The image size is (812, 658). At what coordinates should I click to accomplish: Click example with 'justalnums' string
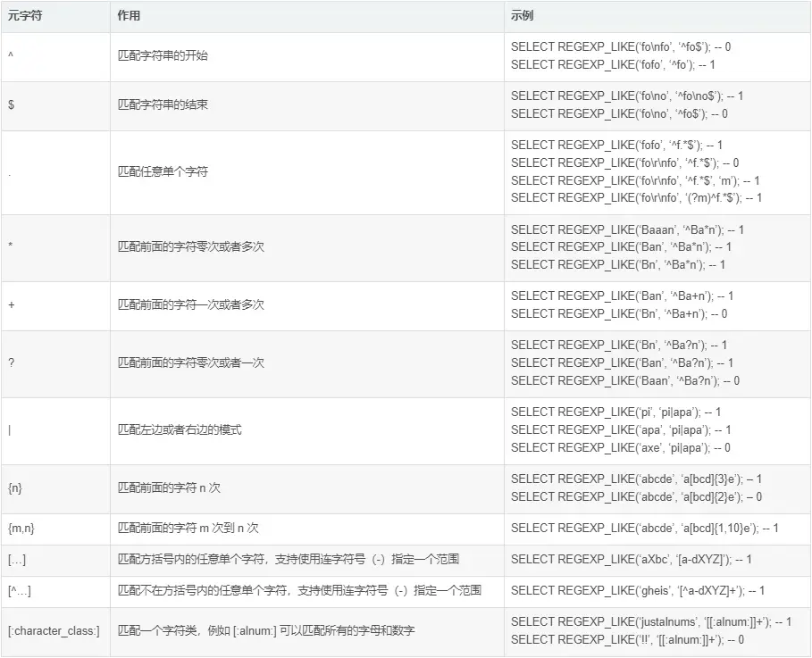[x=651, y=621]
